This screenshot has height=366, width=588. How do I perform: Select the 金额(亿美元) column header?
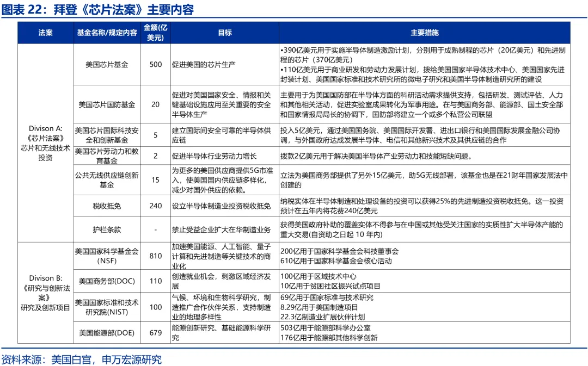click(x=155, y=33)
